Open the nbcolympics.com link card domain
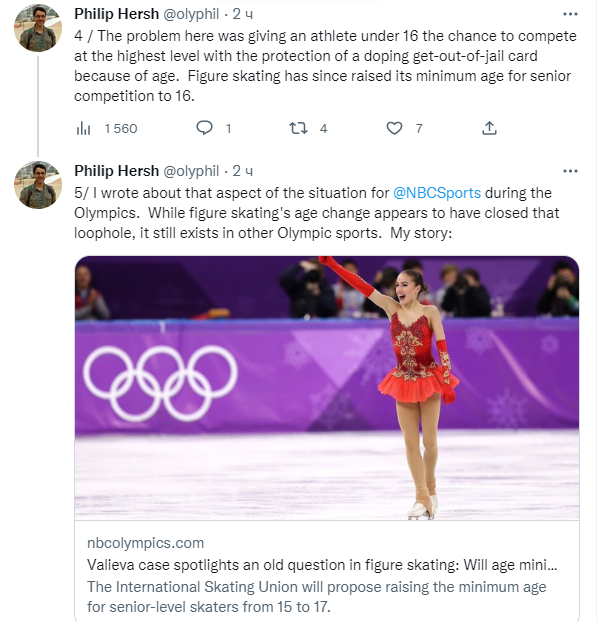Viewport: 610px width, 622px height. (145, 543)
